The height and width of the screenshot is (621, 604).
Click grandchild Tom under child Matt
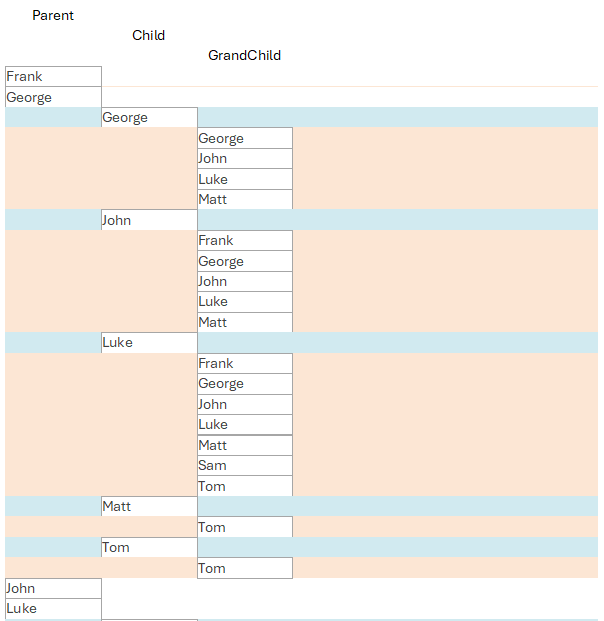coord(245,528)
